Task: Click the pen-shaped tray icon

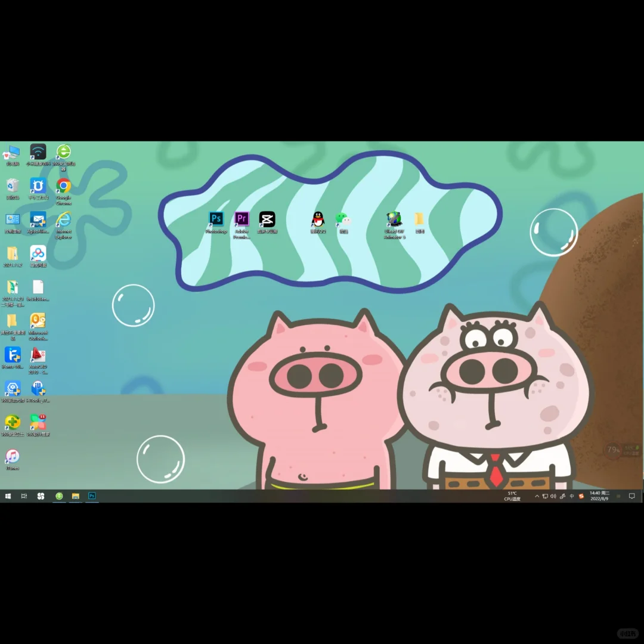Action: (562, 496)
